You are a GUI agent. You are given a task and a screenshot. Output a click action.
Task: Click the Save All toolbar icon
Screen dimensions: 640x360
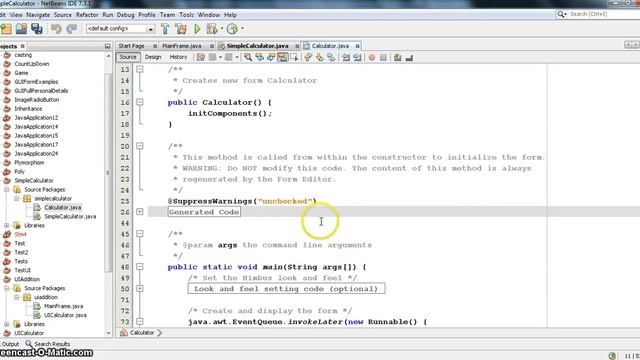point(37,29)
